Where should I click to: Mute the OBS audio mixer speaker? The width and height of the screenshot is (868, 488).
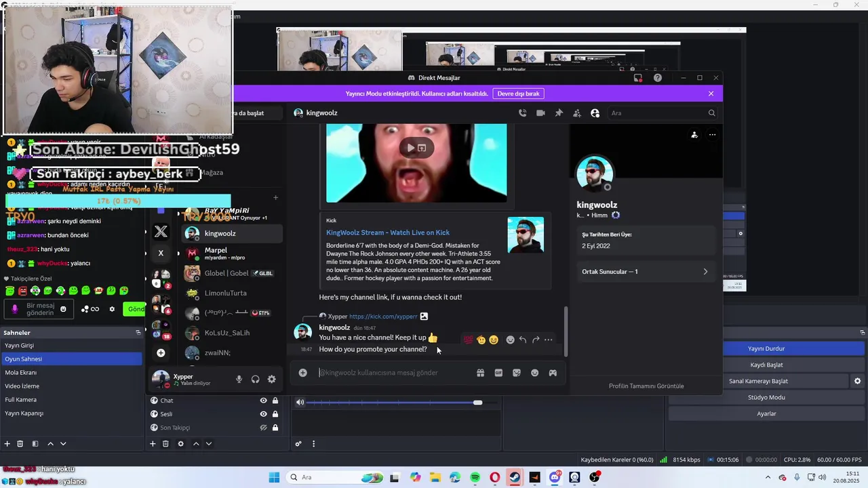pyautogui.click(x=300, y=403)
